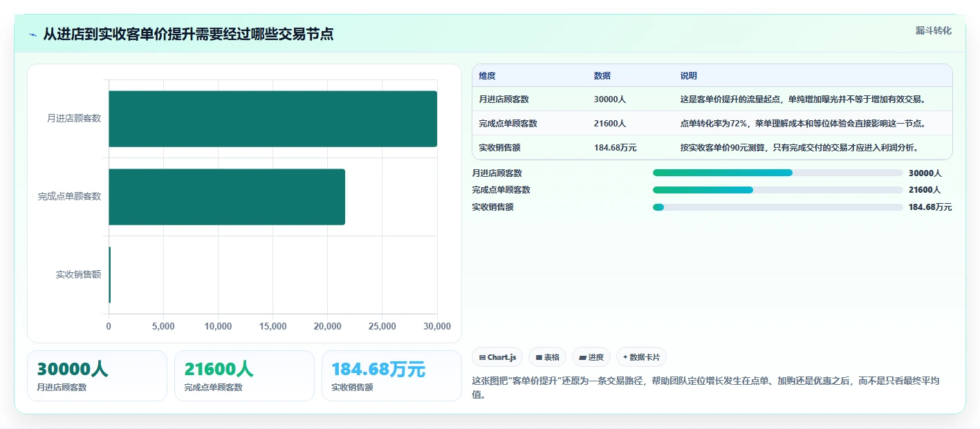Image resolution: width=980 pixels, height=429 pixels.
Task: Click the description starting 这是客单价提升的流量起点
Action: coord(803,99)
